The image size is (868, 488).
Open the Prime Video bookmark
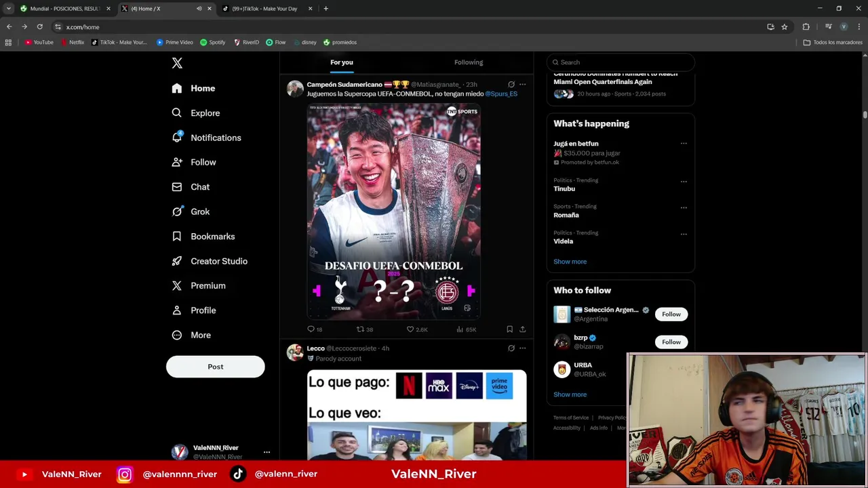175,42
